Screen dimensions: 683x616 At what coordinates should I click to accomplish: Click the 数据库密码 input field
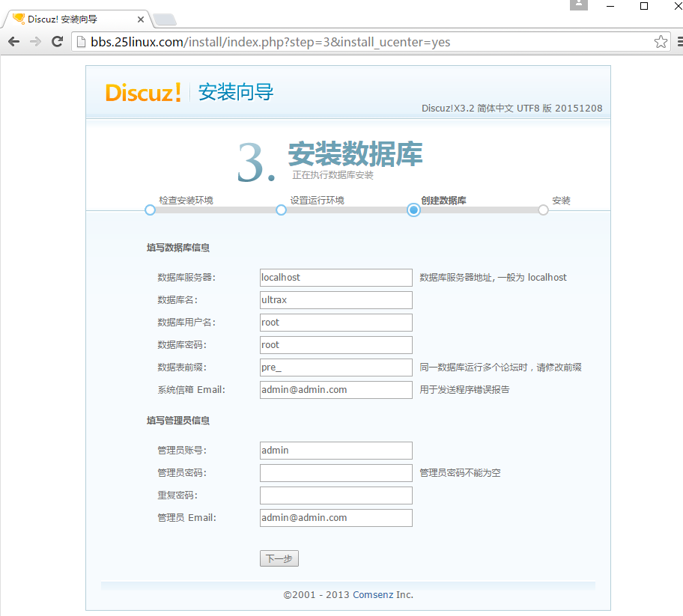(x=336, y=345)
